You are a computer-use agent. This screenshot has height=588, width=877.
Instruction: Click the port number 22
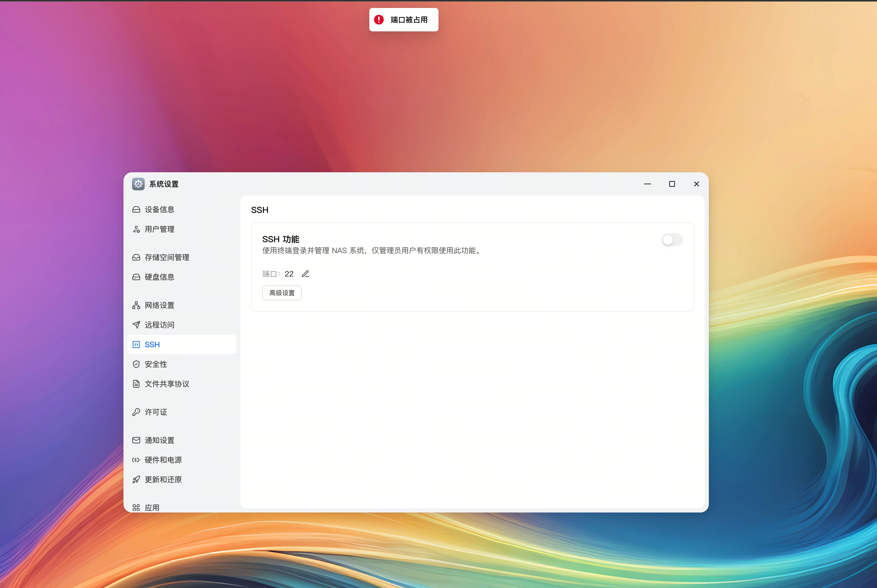(x=289, y=274)
